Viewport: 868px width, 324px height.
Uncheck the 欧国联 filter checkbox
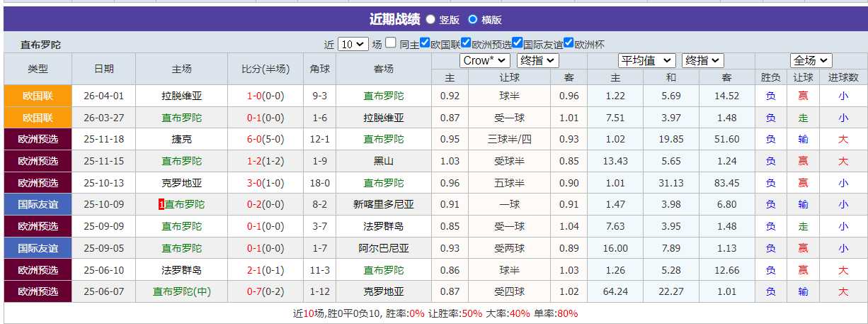(x=425, y=43)
